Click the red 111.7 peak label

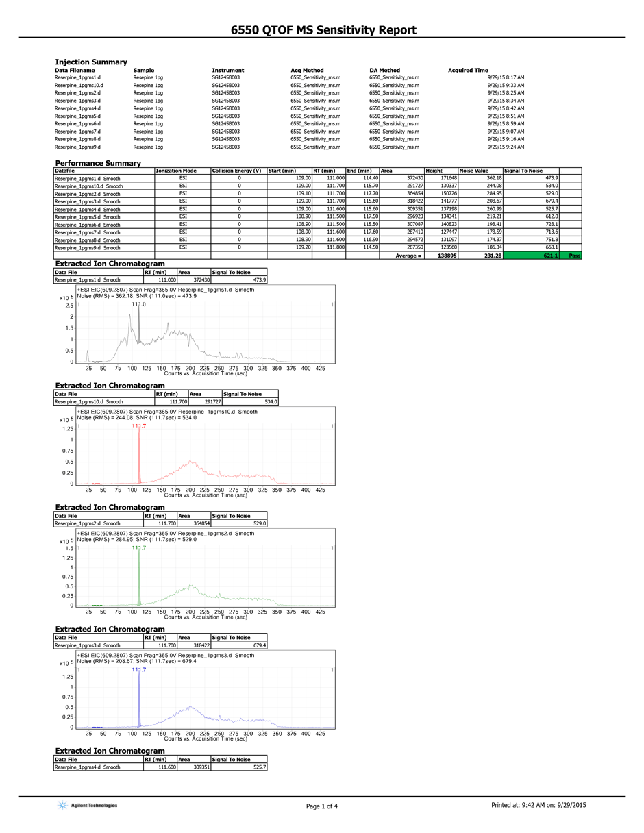[x=138, y=426]
